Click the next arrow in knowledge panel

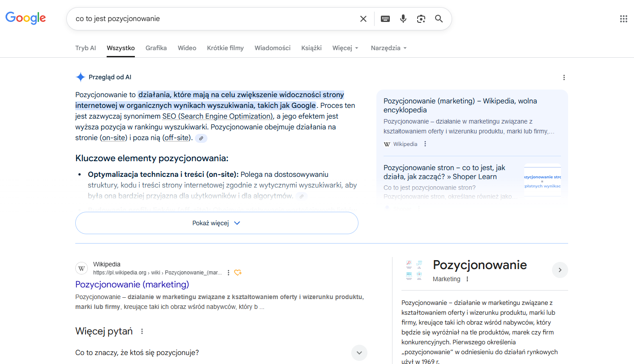click(x=560, y=270)
